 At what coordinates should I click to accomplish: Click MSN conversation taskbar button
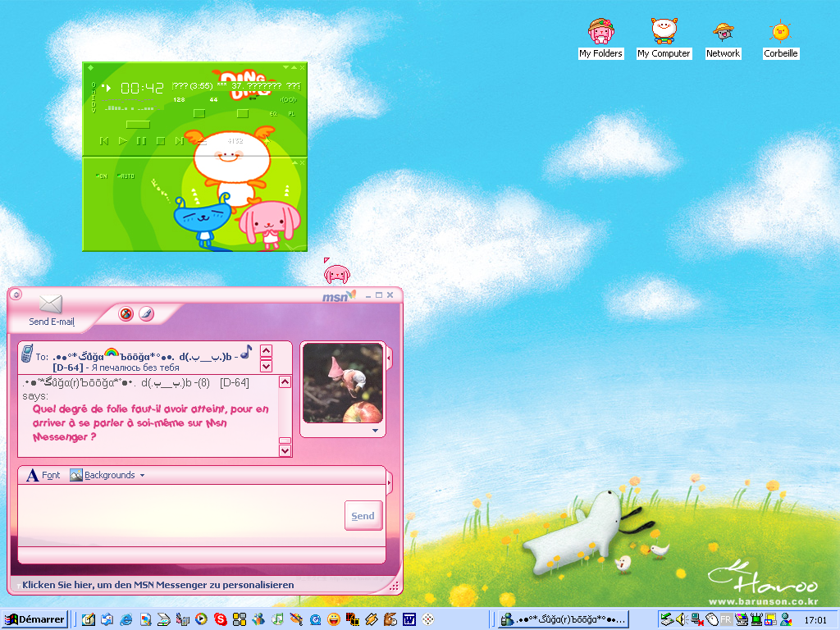(563, 620)
